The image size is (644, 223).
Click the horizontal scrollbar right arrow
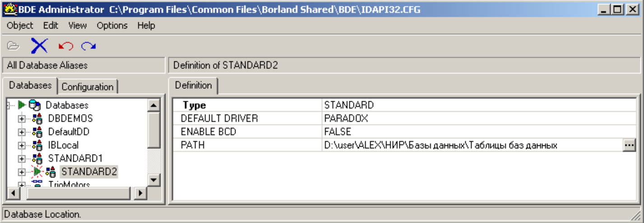141,193
